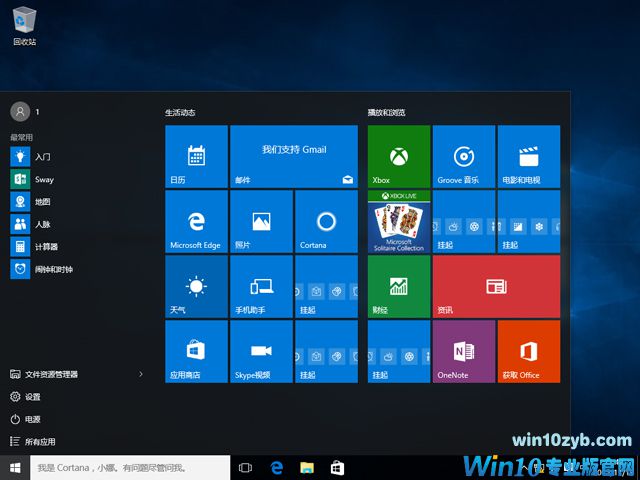Expand 所有应用 list
This screenshot has width=640, height=480.
click(x=40, y=441)
